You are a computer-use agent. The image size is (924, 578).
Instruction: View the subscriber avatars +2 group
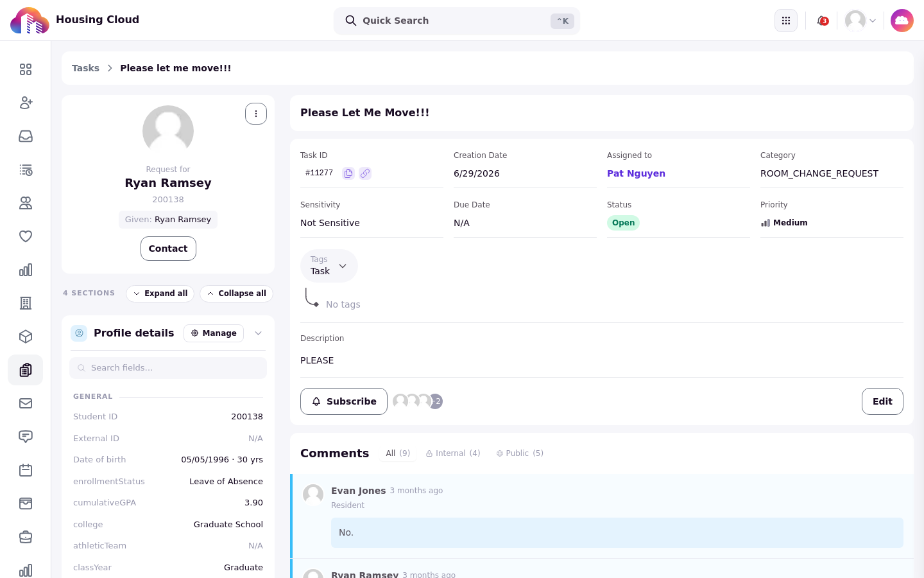[418, 401]
